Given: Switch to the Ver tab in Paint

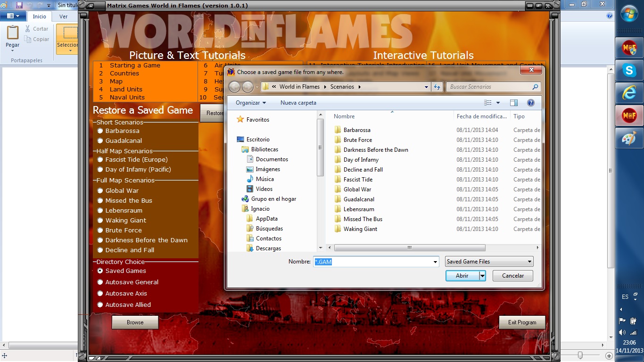Looking at the screenshot, I should (x=63, y=16).
